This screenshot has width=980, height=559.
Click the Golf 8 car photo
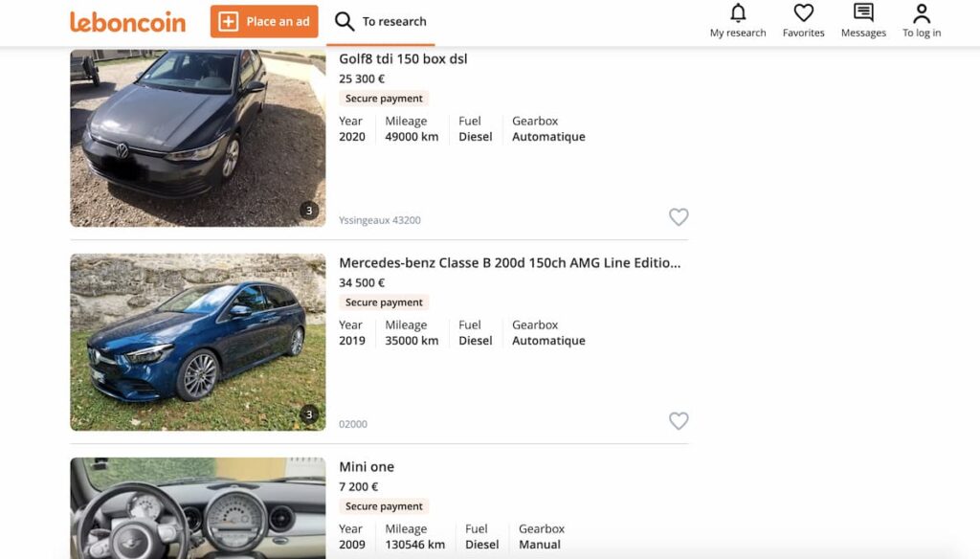pos(198,138)
